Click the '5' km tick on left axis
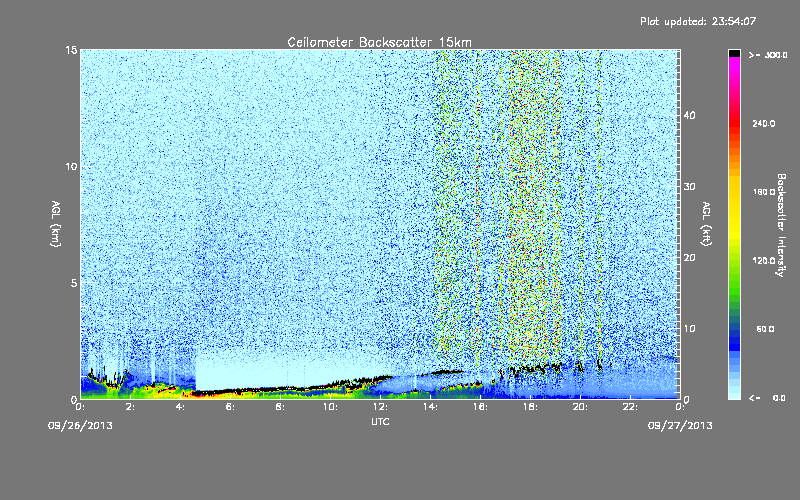This screenshot has width=800, height=500. click(73, 283)
